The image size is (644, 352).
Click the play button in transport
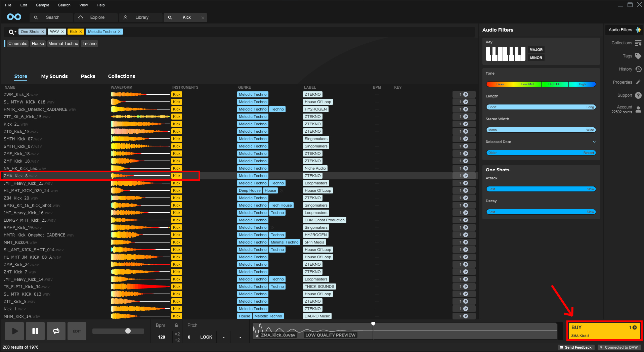(14, 331)
